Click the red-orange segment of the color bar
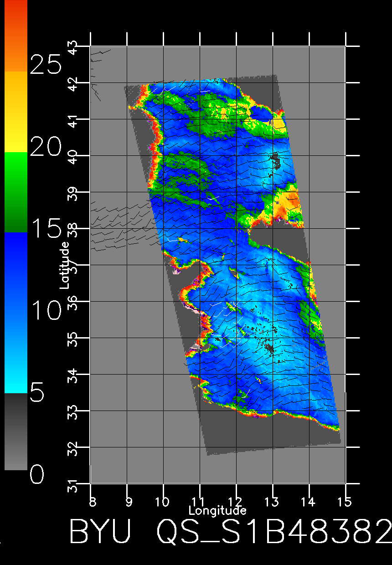Image resolution: width=392 pixels, height=565 pixels. coord(16,36)
